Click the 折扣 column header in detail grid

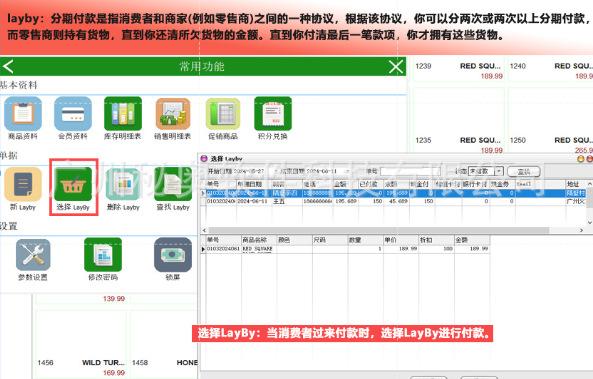coord(436,240)
